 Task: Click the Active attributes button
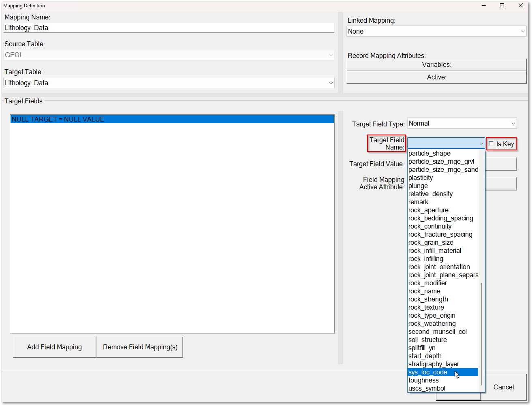[436, 77]
